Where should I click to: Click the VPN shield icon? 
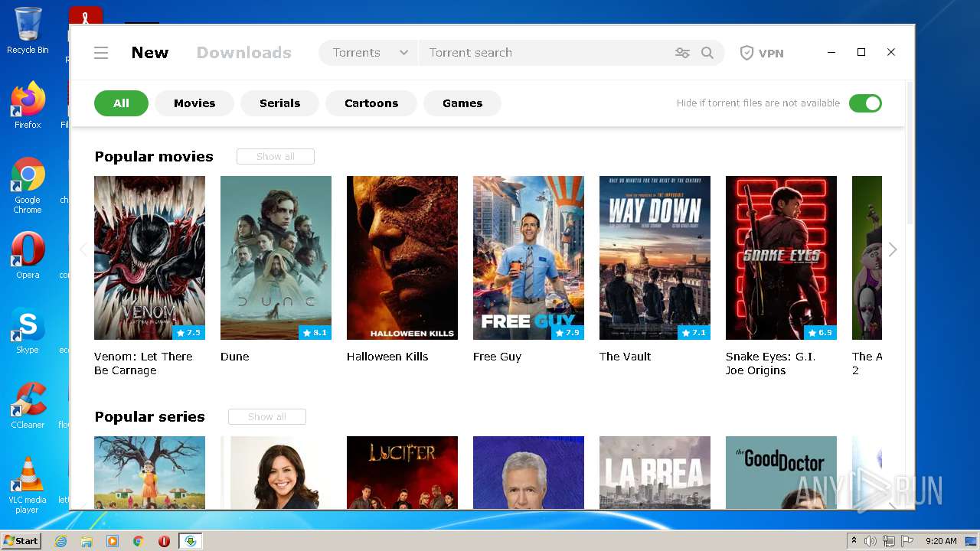coord(746,53)
